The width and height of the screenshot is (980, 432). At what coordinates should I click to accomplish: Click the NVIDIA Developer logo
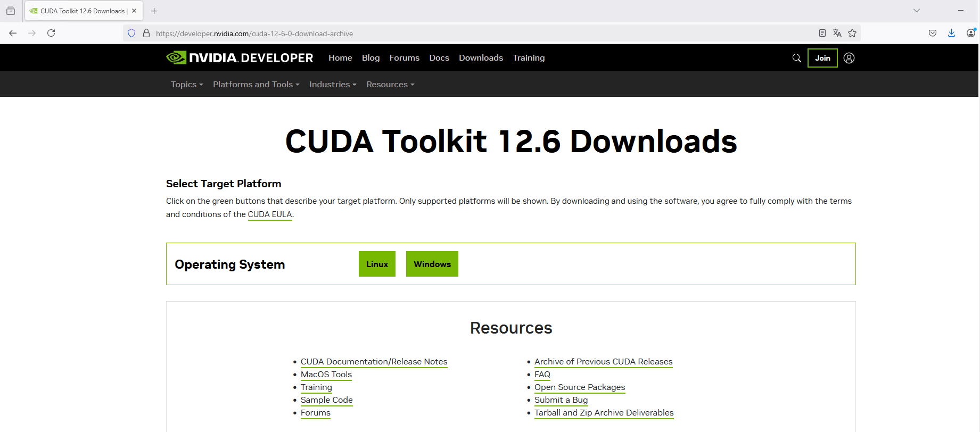[x=240, y=57]
